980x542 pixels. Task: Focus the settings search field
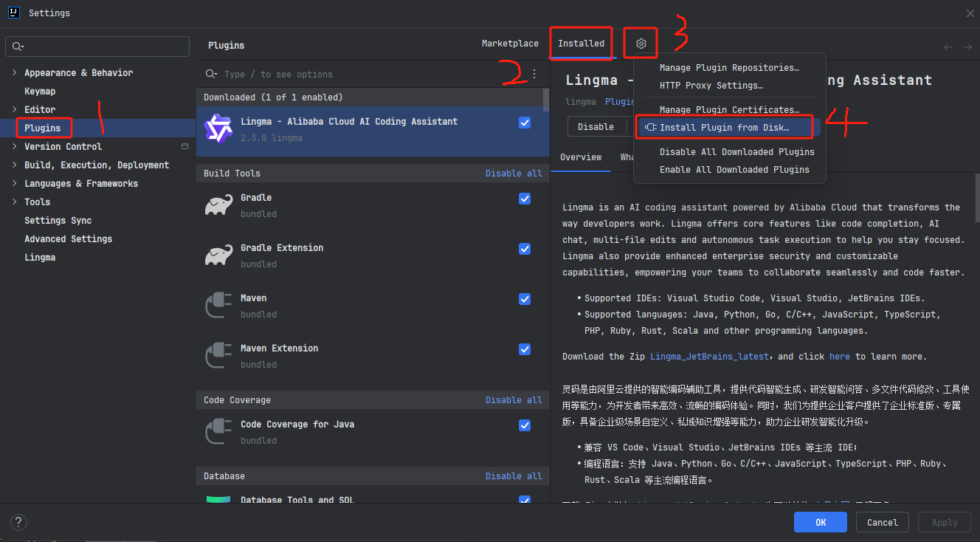97,47
